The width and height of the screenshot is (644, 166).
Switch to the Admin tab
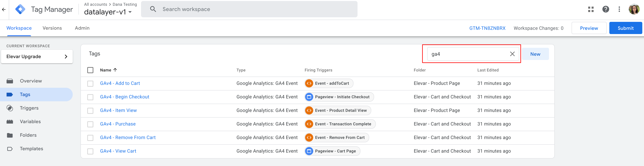click(x=82, y=28)
